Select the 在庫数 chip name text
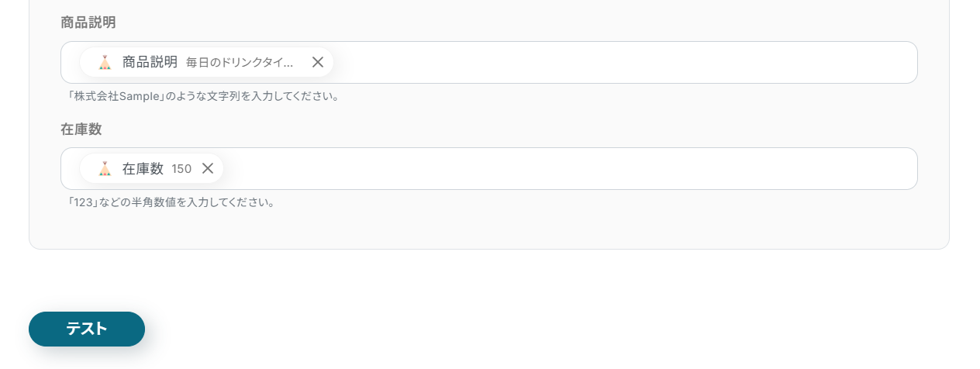This screenshot has height=369, width=980. coord(143,168)
